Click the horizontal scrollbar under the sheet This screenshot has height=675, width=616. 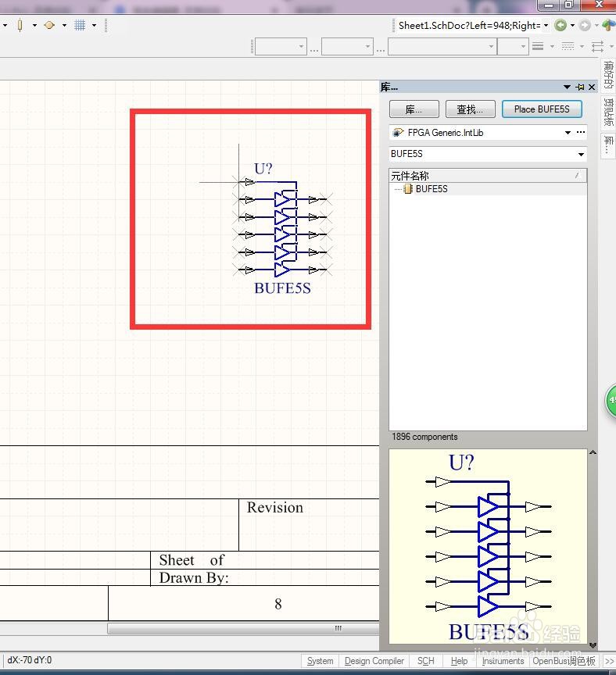click(243, 628)
